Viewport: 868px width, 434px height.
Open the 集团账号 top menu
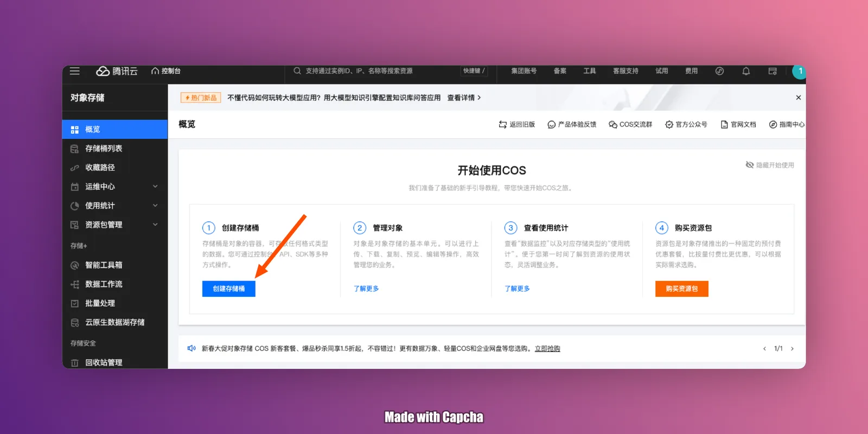(524, 71)
